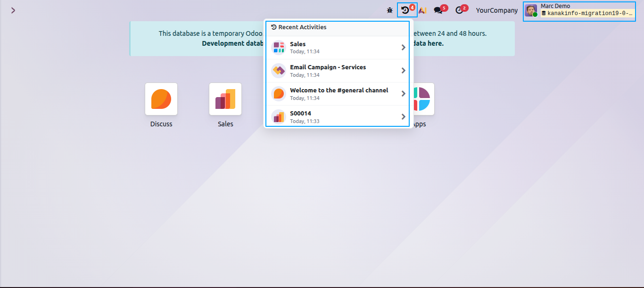This screenshot has width=644, height=288.
Task: Select Welcome to the #general channel entry
Action: [338, 94]
